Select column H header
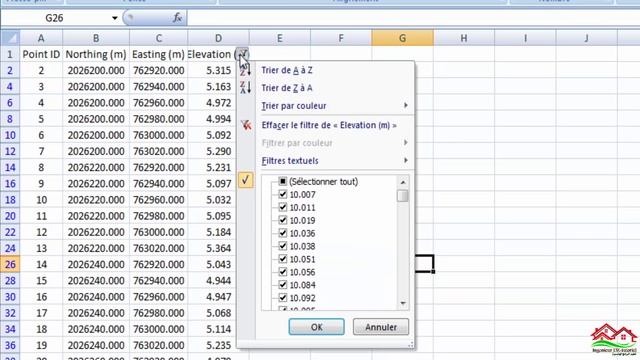This screenshot has width=640, height=360. (464, 38)
